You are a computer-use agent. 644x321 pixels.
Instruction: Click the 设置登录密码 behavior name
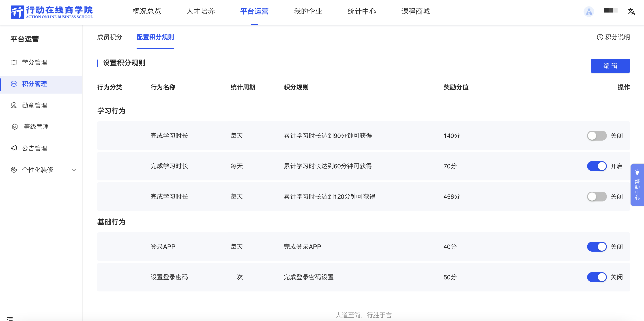[x=169, y=277]
